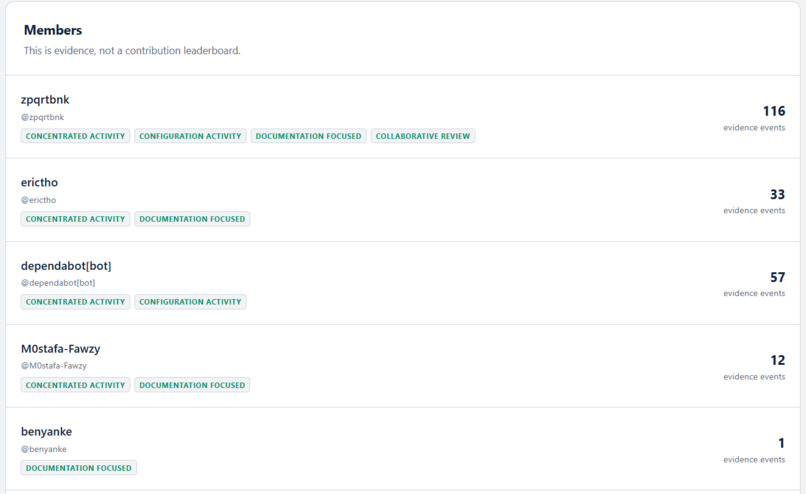Click zpqrtbnk's Documentation Focused badge

point(308,136)
